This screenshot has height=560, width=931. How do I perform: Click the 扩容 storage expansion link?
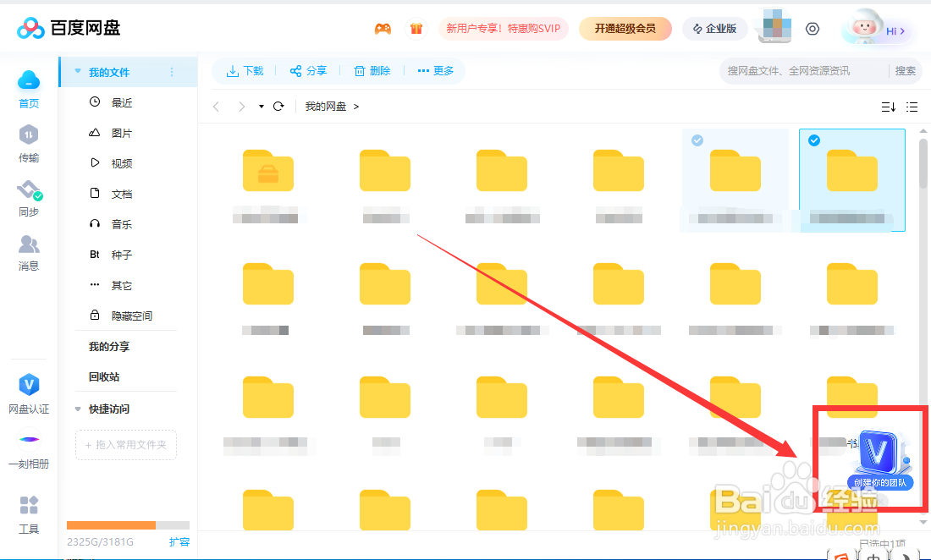(179, 541)
